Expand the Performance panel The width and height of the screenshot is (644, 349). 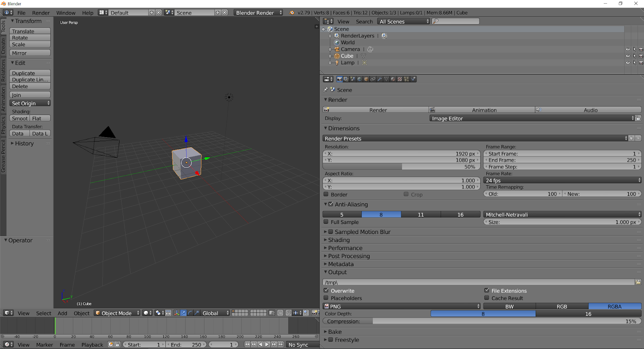[345, 248]
